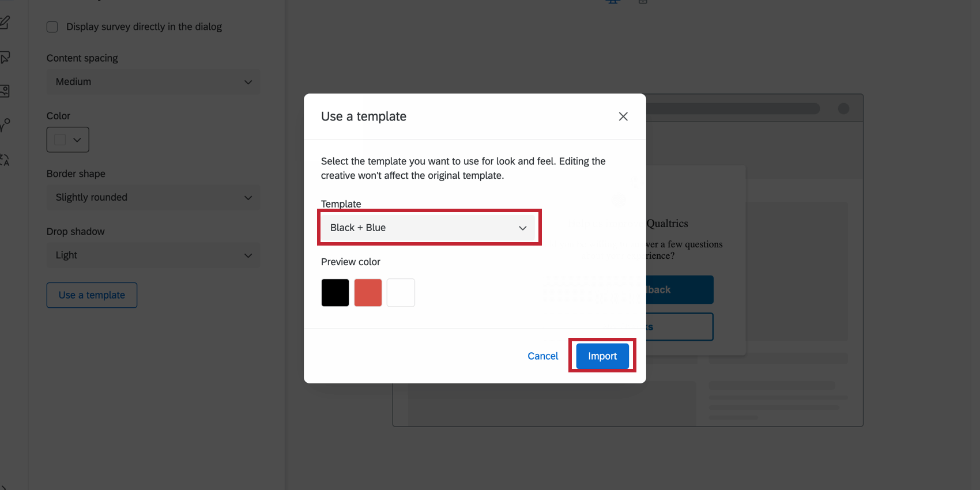The height and width of the screenshot is (490, 980).
Task: Click the outlined secondary button in preview
Action: click(x=680, y=327)
